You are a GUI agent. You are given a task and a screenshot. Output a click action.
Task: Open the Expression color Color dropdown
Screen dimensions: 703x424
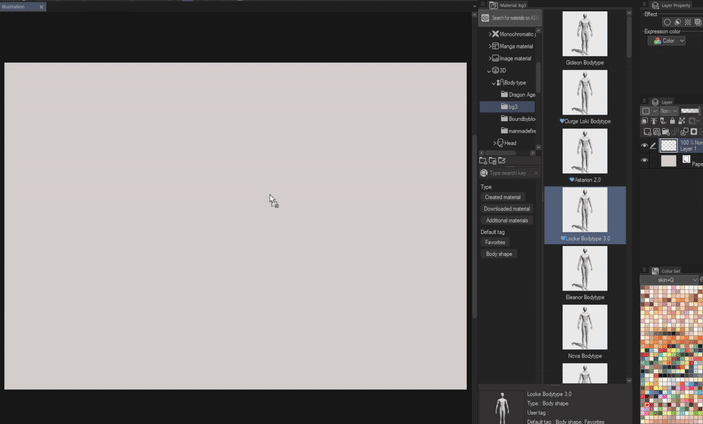click(x=667, y=41)
